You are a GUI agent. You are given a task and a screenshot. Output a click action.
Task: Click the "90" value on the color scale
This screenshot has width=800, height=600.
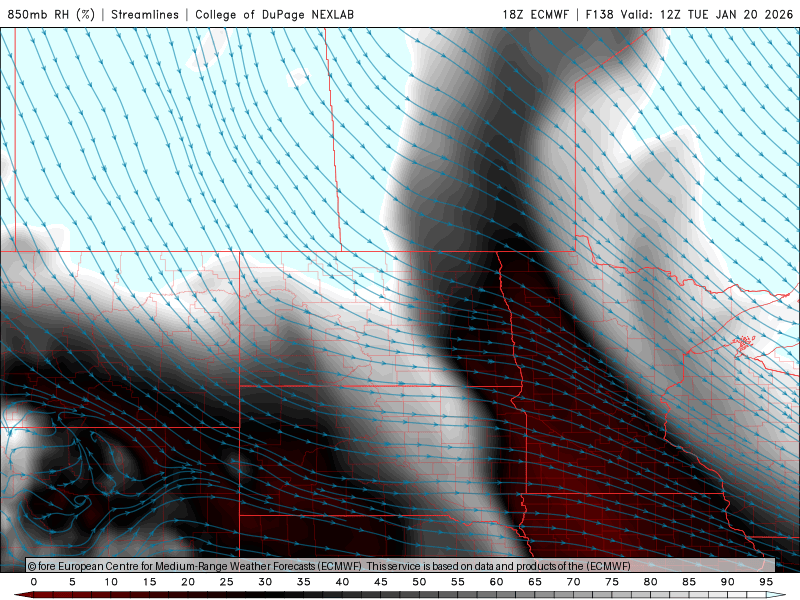click(x=727, y=582)
